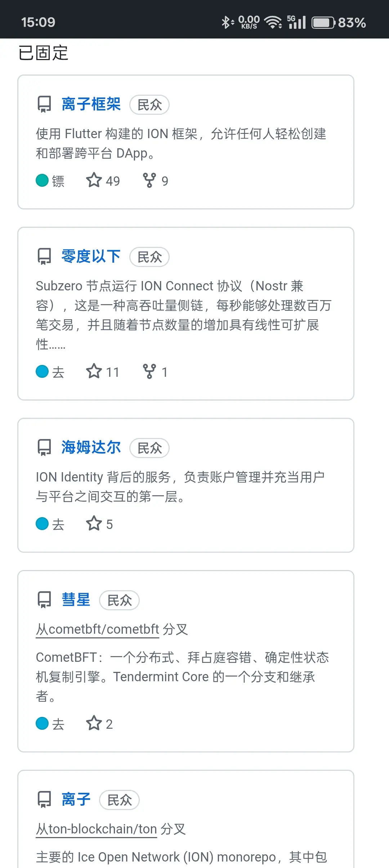Viewport: 389px width, 868px height.
Task: Click the star icon showing 5
Action: 94,523
